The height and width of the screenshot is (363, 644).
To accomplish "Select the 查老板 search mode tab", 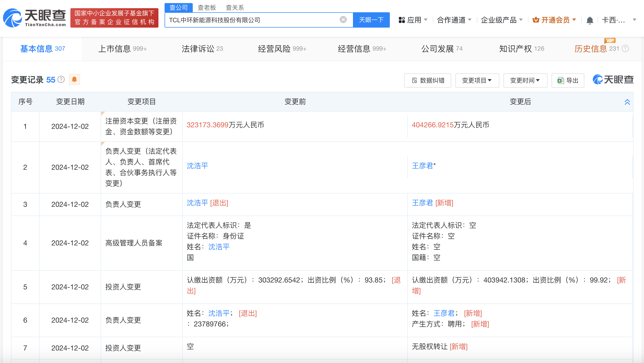I will 207,8.
